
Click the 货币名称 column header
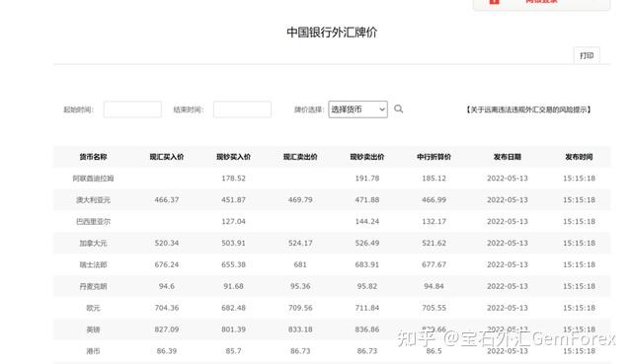pyautogui.click(x=93, y=157)
